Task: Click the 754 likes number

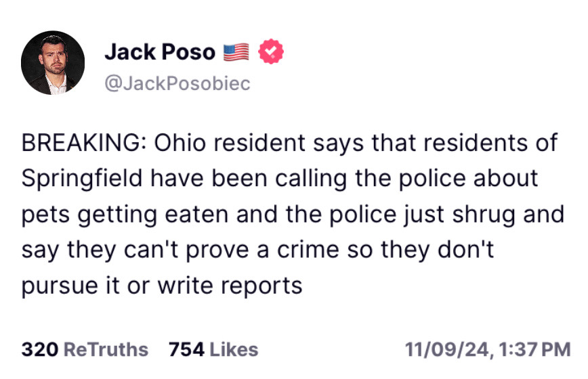Action: 186,349
